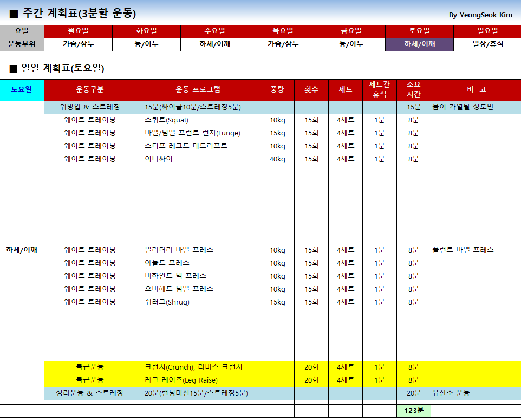The height and width of the screenshot is (420, 521).
Task: Select the 오버헤드 덤벨 프레스 cell
Action: (198, 289)
